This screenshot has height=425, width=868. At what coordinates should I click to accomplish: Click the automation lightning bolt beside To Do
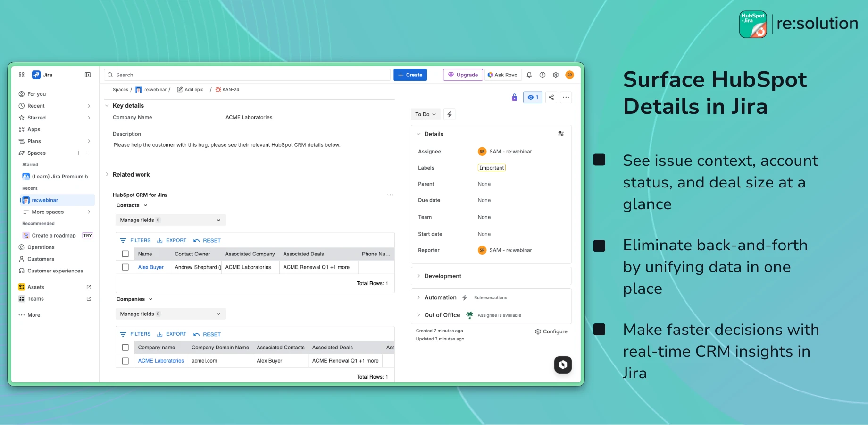tap(450, 114)
